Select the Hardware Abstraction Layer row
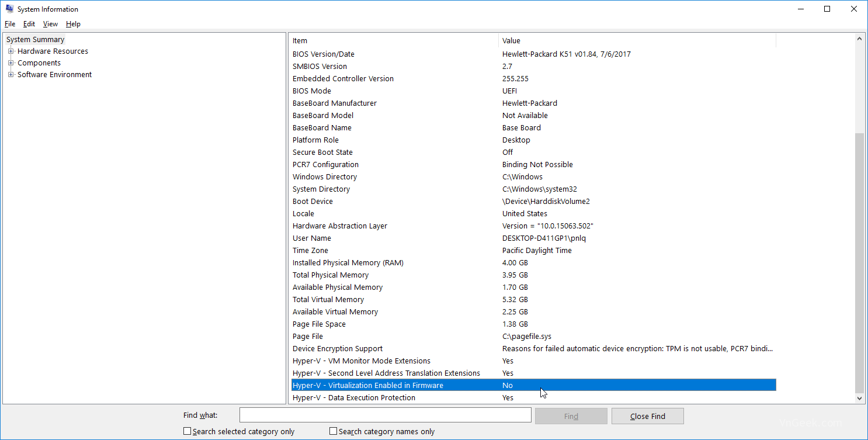This screenshot has height=440, width=868. tap(533, 226)
